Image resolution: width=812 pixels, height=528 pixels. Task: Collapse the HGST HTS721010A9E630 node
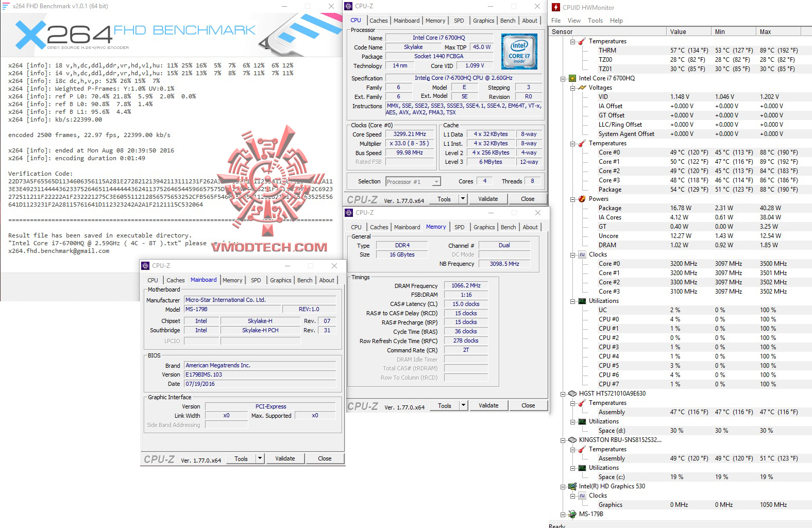563,394
